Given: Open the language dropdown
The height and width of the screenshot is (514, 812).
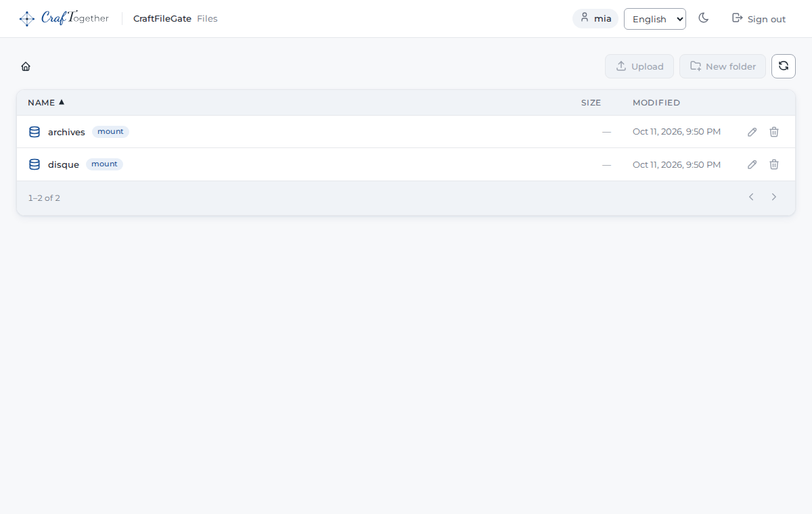Looking at the screenshot, I should 655,19.
